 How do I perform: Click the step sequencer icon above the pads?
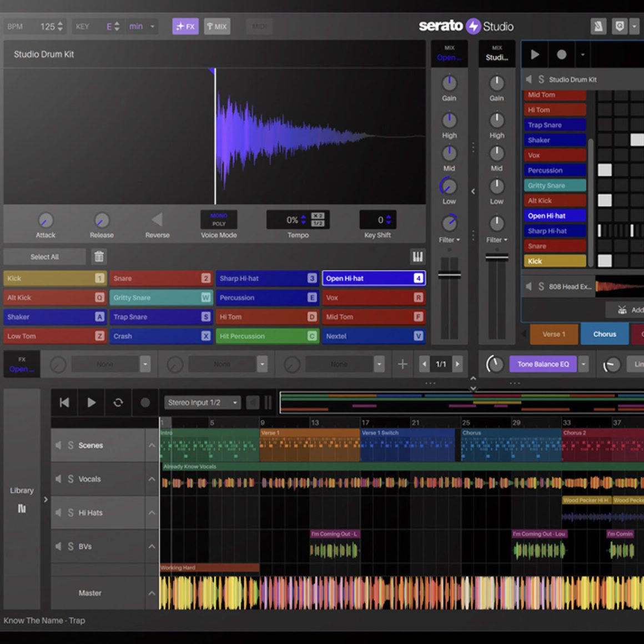417,256
